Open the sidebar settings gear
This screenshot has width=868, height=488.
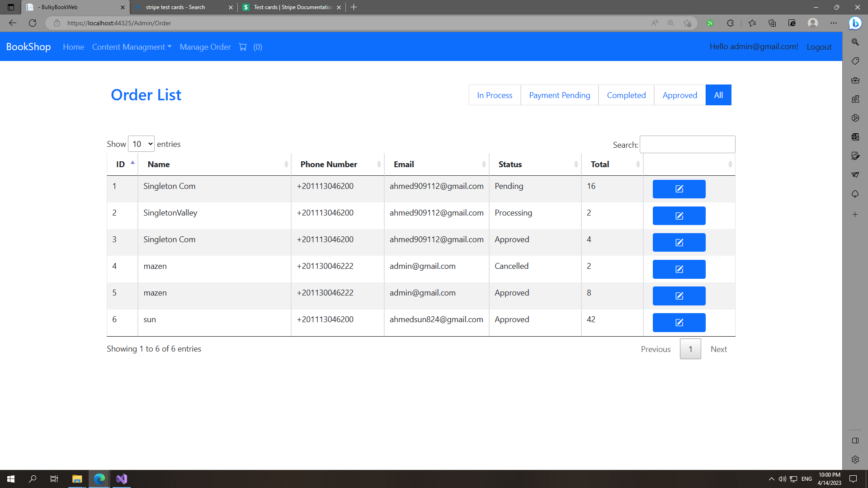click(x=855, y=459)
